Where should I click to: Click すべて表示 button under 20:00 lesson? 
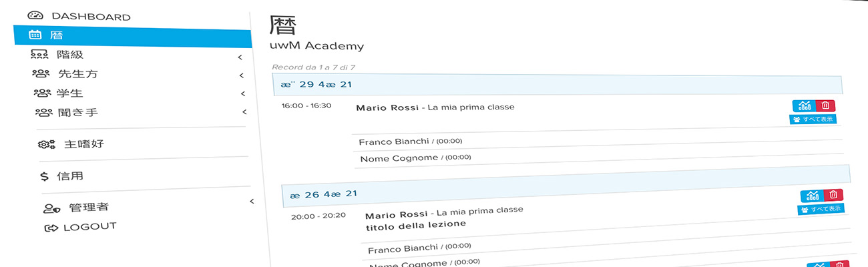pos(821,209)
